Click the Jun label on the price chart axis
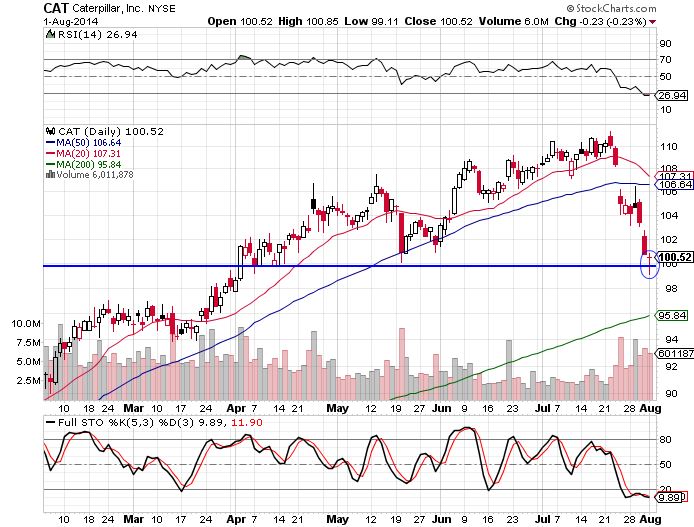Image resolution: width=694 pixels, height=527 pixels. [441, 408]
